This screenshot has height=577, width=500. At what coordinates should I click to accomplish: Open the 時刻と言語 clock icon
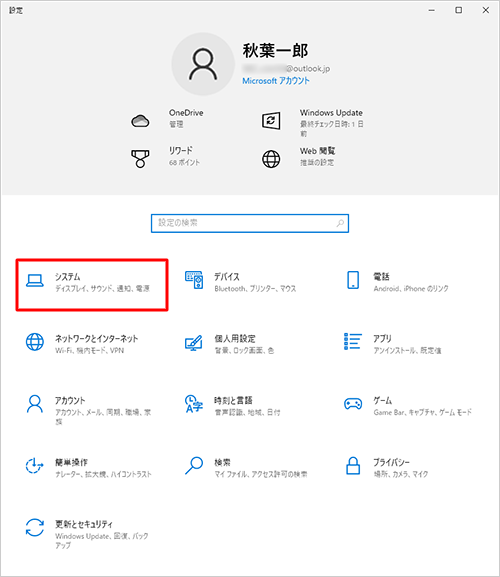coord(194,404)
